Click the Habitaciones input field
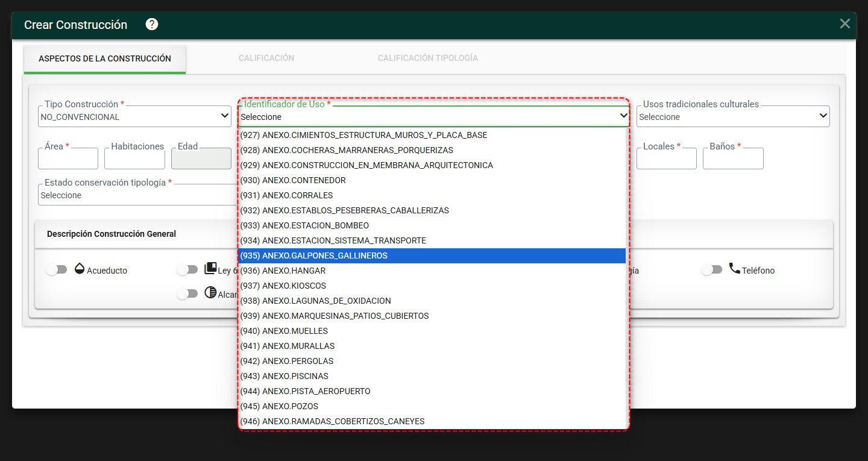This screenshot has height=461, width=868. (134, 158)
